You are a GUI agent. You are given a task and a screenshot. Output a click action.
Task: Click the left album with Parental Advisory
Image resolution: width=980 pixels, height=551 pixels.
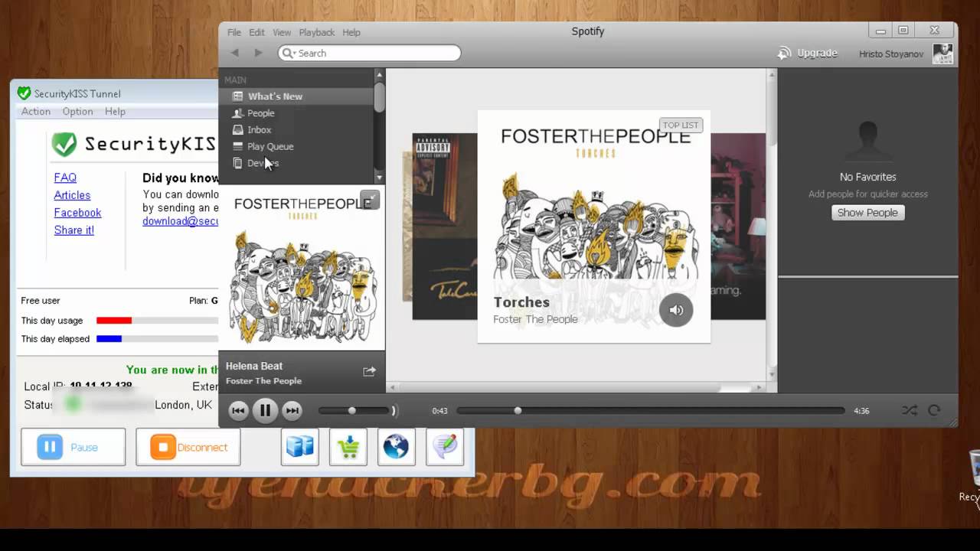(445, 227)
